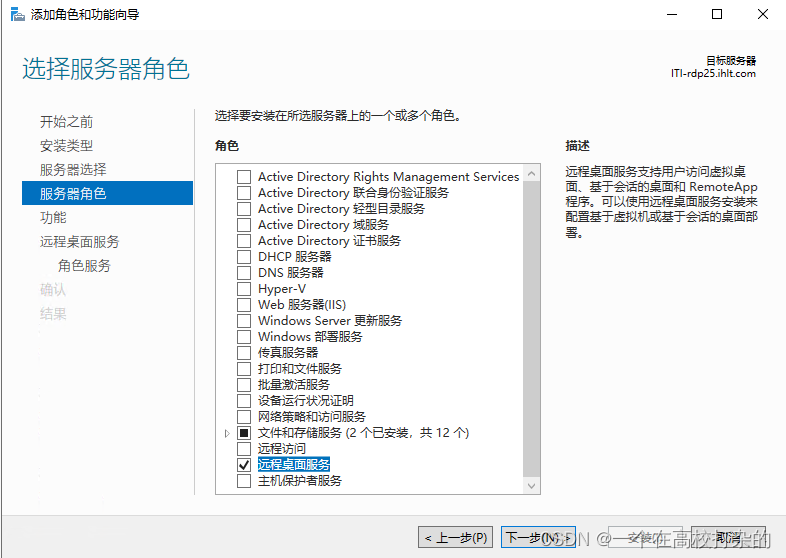This screenshot has height=558, width=786.
Task: Go to 开始之前 wizard step
Action: [x=66, y=121]
